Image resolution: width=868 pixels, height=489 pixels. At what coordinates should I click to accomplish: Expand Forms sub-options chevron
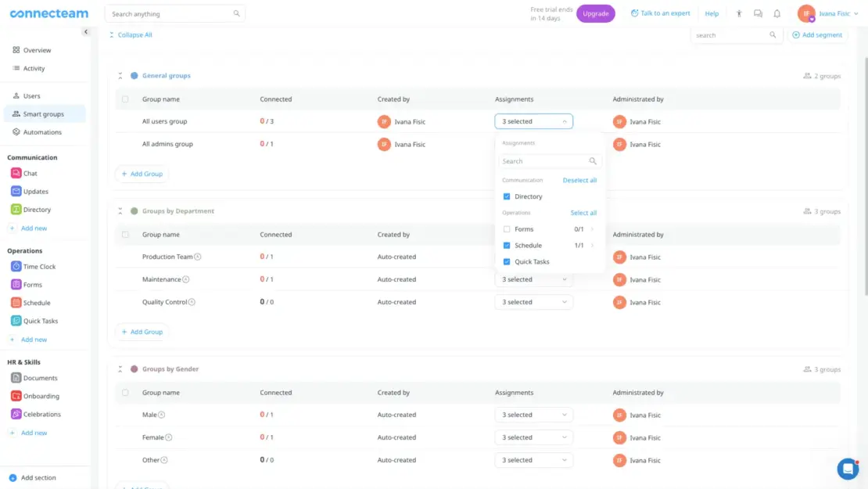pyautogui.click(x=592, y=229)
